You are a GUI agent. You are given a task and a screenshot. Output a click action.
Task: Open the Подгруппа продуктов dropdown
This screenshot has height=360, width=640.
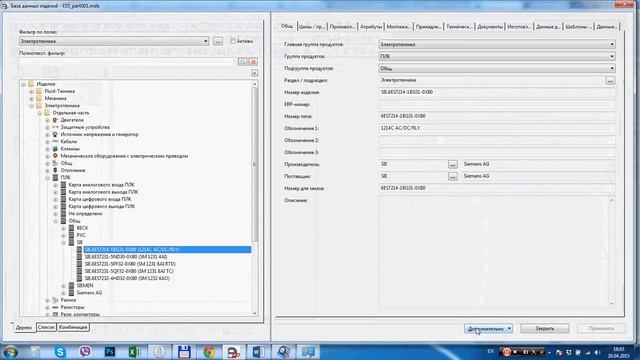click(612, 69)
